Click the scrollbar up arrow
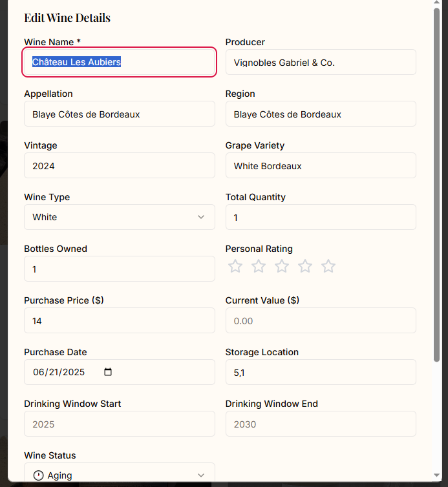This screenshot has width=448, height=487. pyautogui.click(x=436, y=2)
